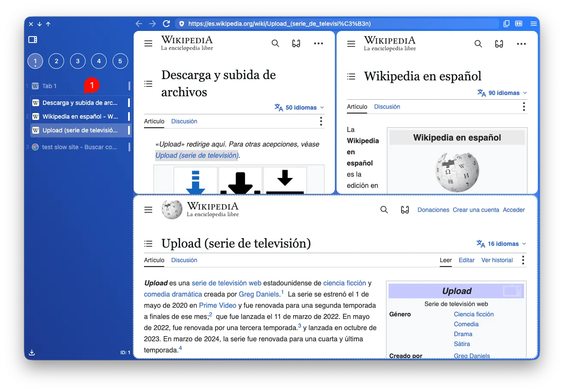Expand the 90 idiomas language dropdown
Image resolution: width=564 pixels, height=392 pixels.
click(503, 93)
